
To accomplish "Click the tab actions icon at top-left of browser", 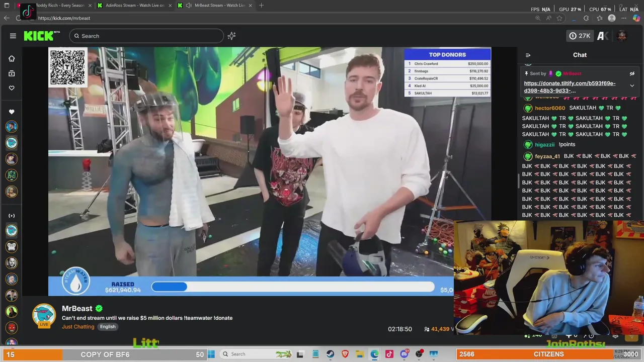I will 7,6.
